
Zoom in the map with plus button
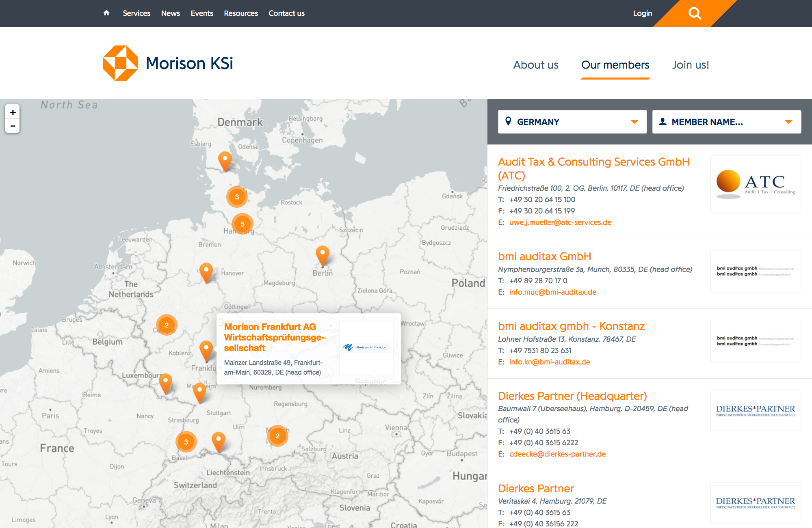13,112
